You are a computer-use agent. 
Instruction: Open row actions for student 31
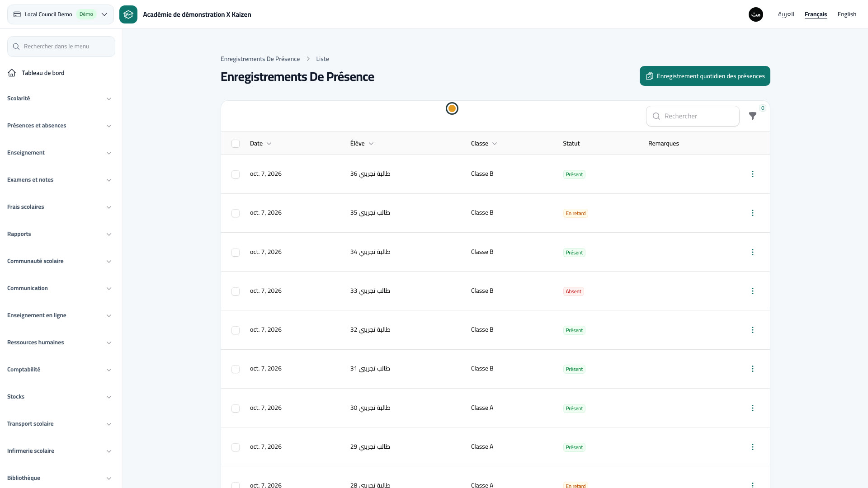tap(753, 369)
